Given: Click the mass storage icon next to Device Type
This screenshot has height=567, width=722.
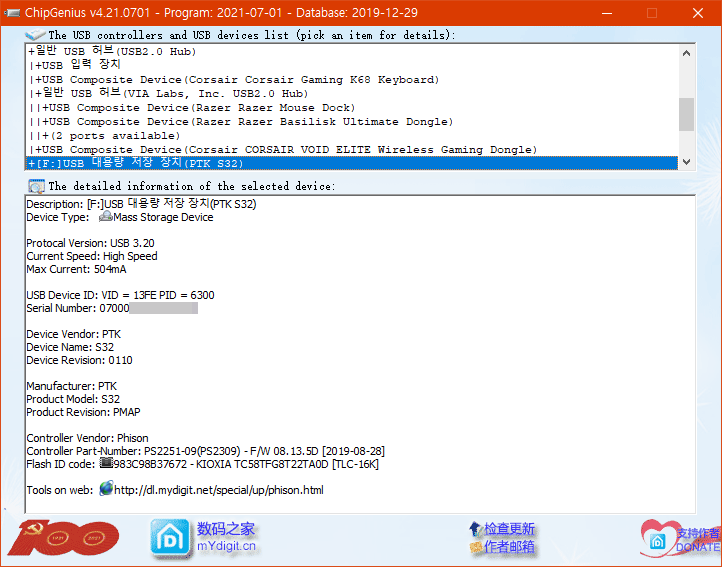Looking at the screenshot, I should coord(106,216).
